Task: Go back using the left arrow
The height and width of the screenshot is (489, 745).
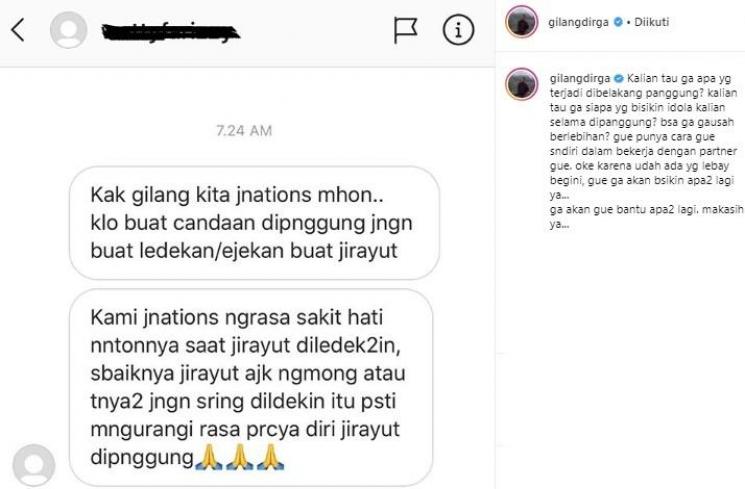Action: pos(18,30)
